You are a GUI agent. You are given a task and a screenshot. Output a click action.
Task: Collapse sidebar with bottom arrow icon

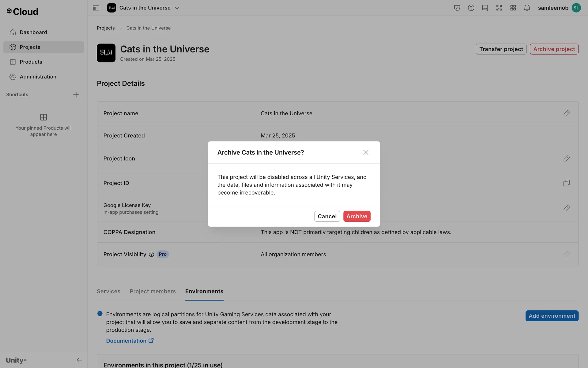pyautogui.click(x=78, y=360)
